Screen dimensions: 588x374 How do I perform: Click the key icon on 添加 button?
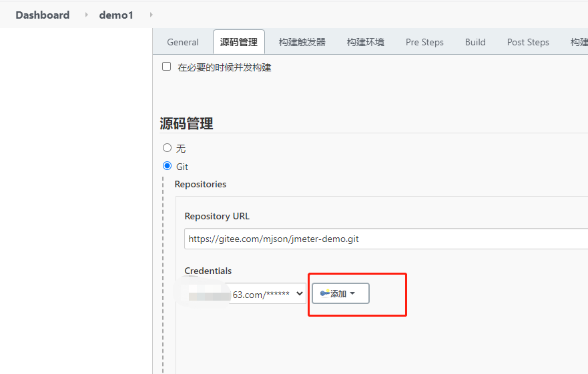[325, 293]
